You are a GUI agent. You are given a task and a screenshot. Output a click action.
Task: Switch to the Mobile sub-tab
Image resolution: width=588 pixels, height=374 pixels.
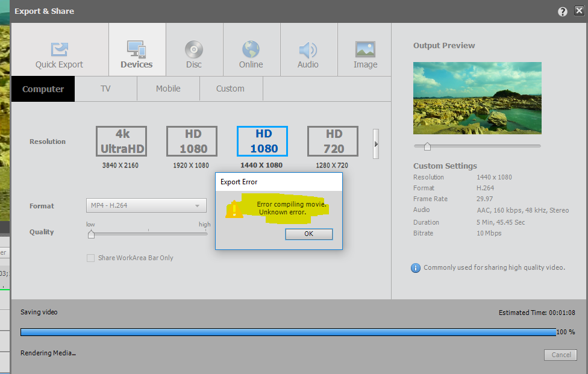tap(168, 89)
